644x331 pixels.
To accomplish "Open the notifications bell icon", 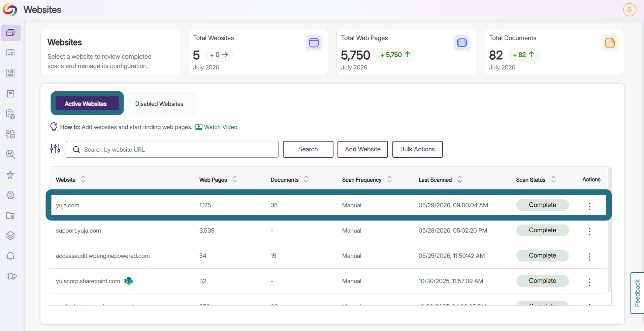I will point(10,256).
